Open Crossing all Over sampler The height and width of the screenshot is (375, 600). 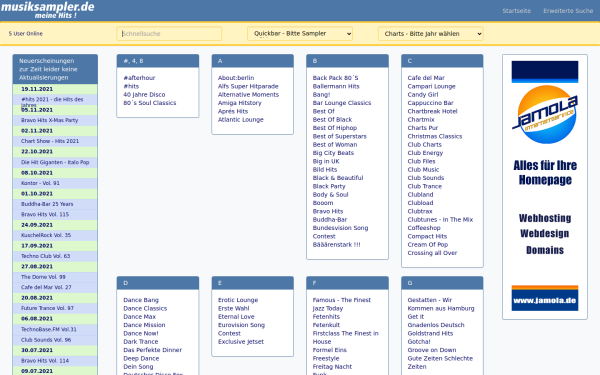[x=432, y=253]
